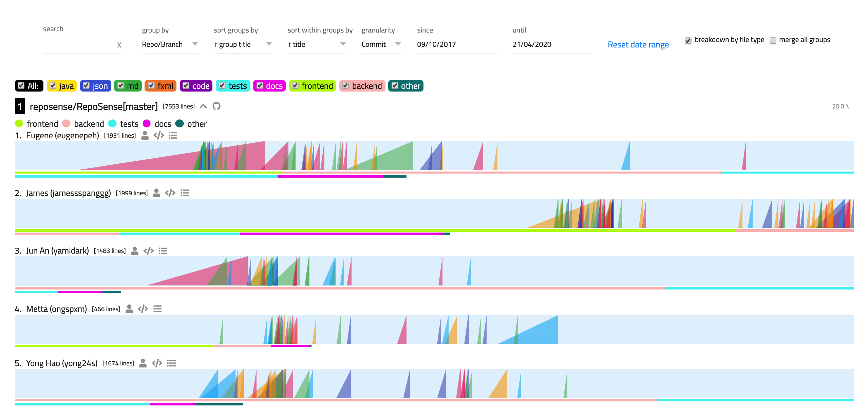The width and height of the screenshot is (868, 419).
Task: Open the GitHub repo icon for RepoSense
Action: [216, 106]
